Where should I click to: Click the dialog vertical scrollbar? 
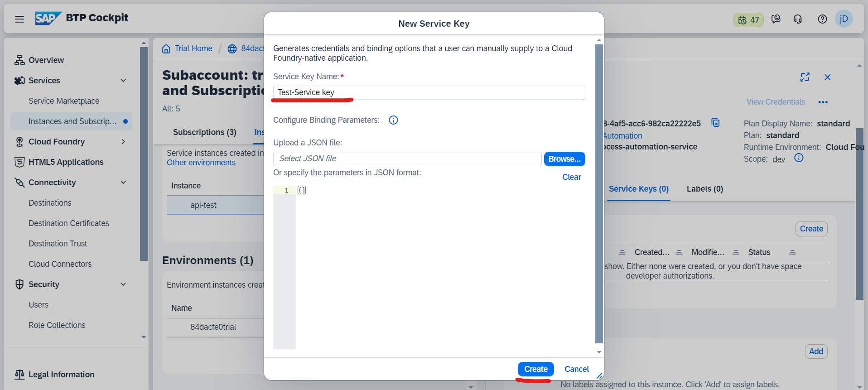coord(599,194)
